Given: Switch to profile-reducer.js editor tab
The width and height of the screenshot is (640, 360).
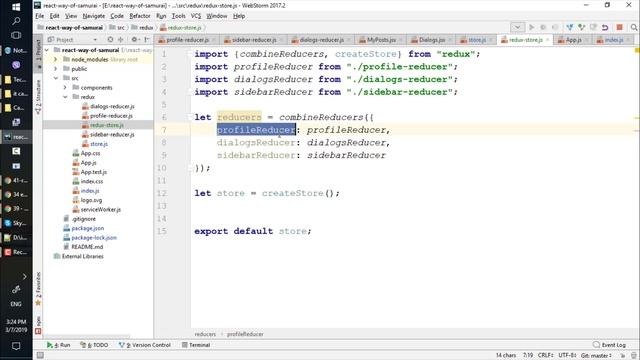Looking at the screenshot, I should coord(187,40).
